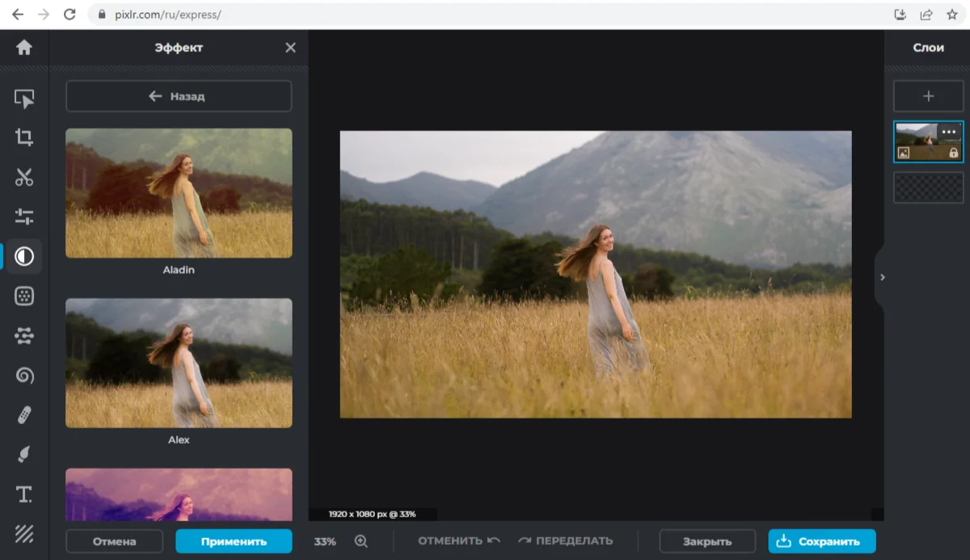Close the Эффект panel
Viewport: 970px width, 560px height.
point(291,48)
